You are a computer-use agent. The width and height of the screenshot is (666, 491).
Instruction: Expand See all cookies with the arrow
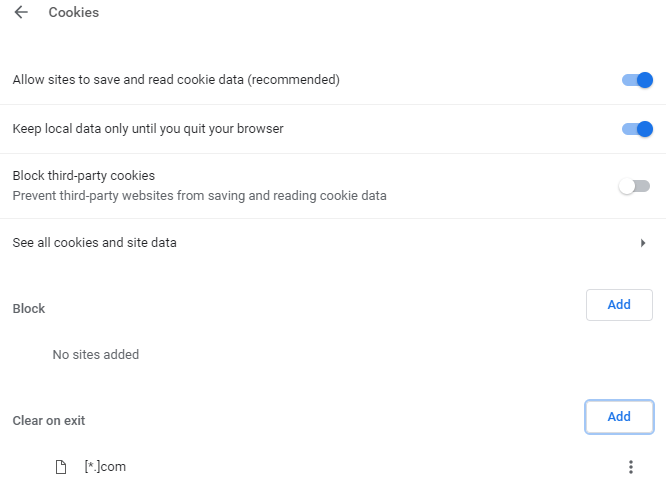point(643,243)
